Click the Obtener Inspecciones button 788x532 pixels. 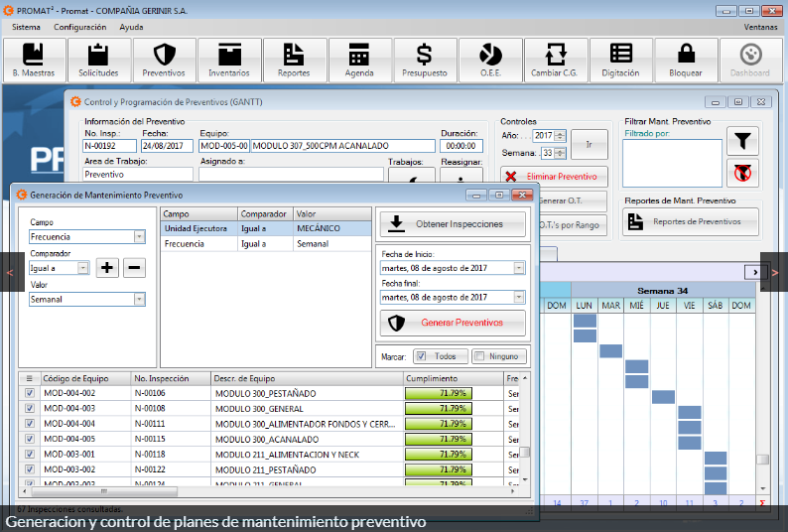453,224
